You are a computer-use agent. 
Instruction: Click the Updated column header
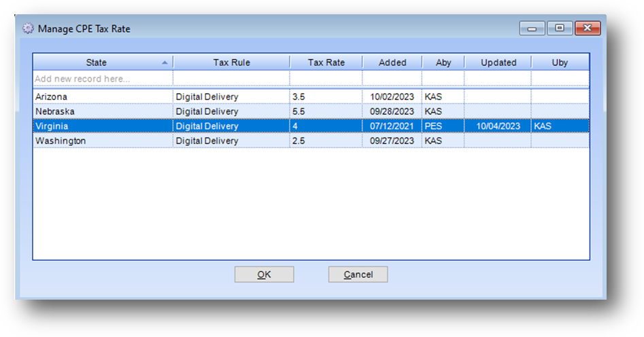point(498,63)
